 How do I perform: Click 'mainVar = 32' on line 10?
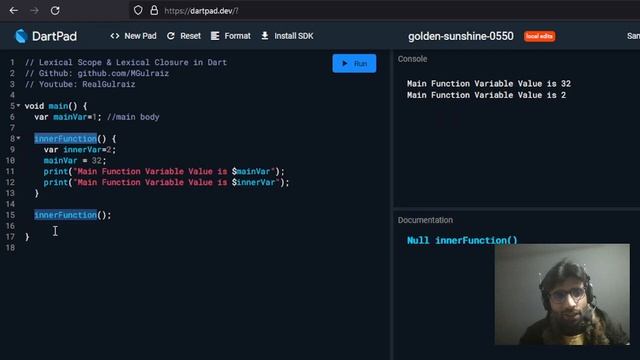point(73,161)
